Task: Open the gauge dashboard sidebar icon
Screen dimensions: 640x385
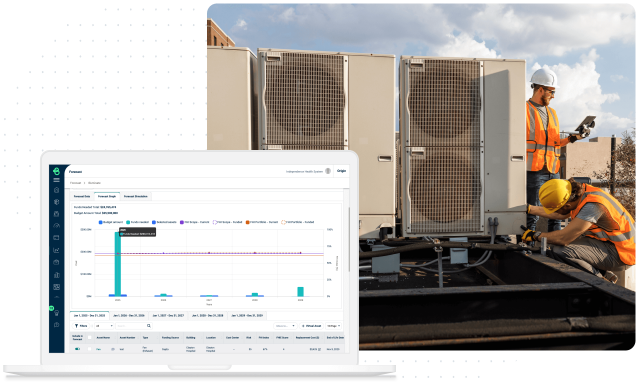Action: click(56, 225)
